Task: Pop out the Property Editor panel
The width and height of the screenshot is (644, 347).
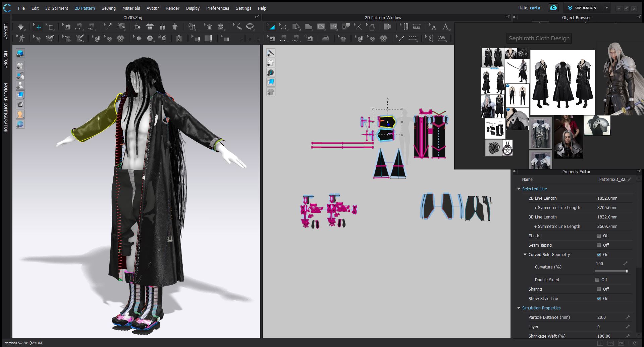Action: click(x=638, y=171)
